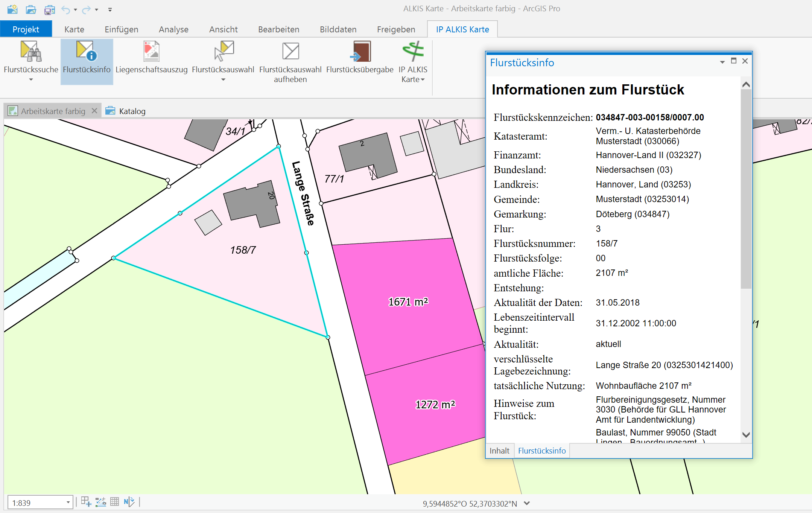This screenshot has width=812, height=513.
Task: Click the Projekt button
Action: click(26, 29)
